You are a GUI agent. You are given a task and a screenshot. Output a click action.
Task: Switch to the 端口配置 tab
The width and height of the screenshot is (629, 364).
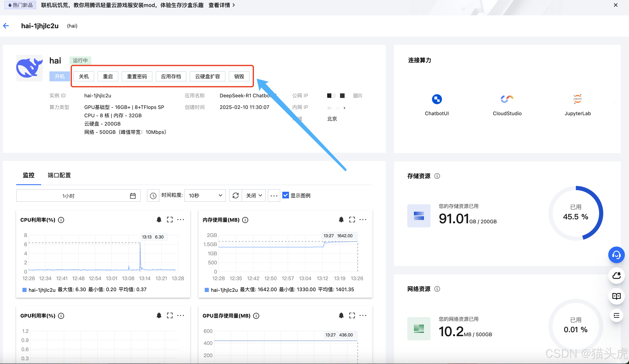pos(59,175)
